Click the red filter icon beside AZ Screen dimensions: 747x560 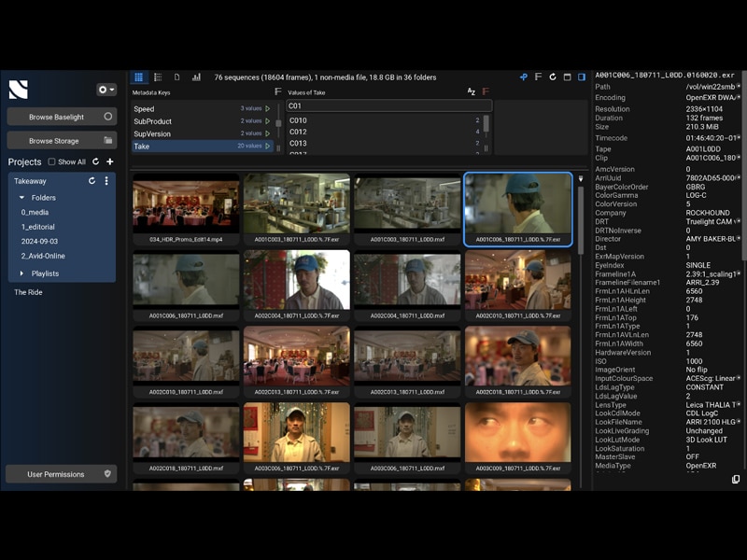486,91
